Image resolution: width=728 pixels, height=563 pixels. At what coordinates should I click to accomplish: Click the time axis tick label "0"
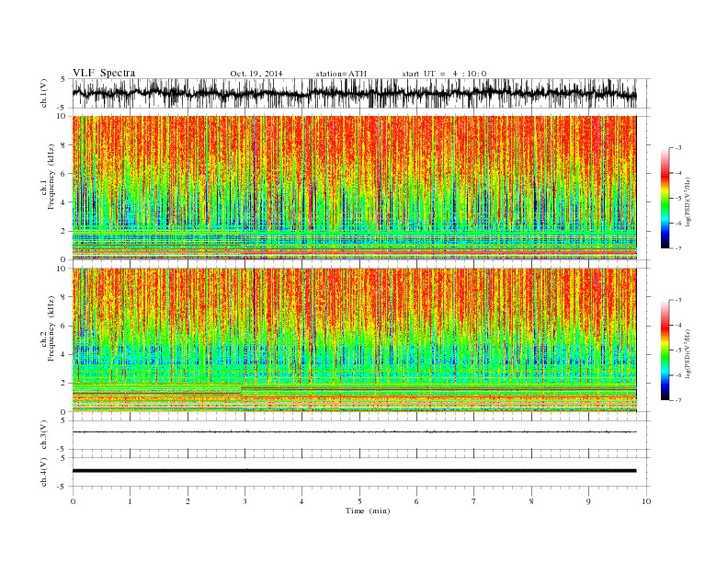pyautogui.click(x=73, y=501)
